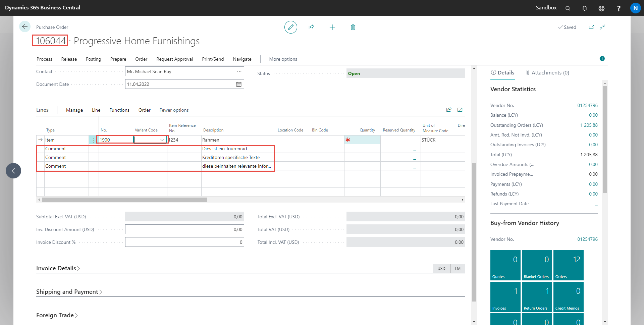The image size is (644, 325).
Task: Open the notifications bell icon
Action: [584, 8]
